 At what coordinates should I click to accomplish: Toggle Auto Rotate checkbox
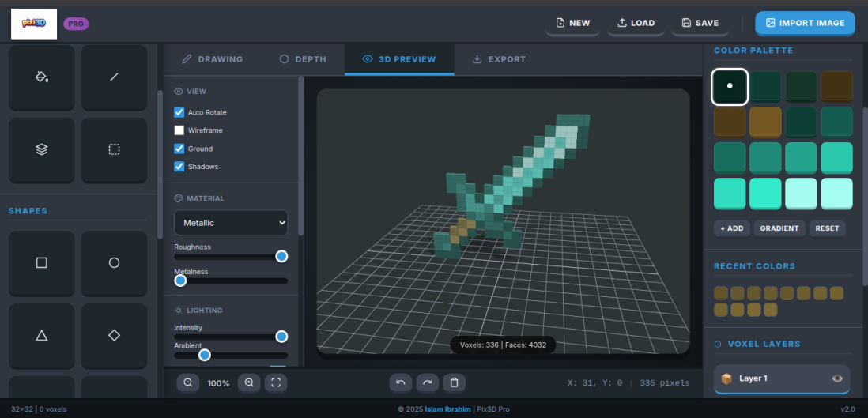[x=179, y=112]
